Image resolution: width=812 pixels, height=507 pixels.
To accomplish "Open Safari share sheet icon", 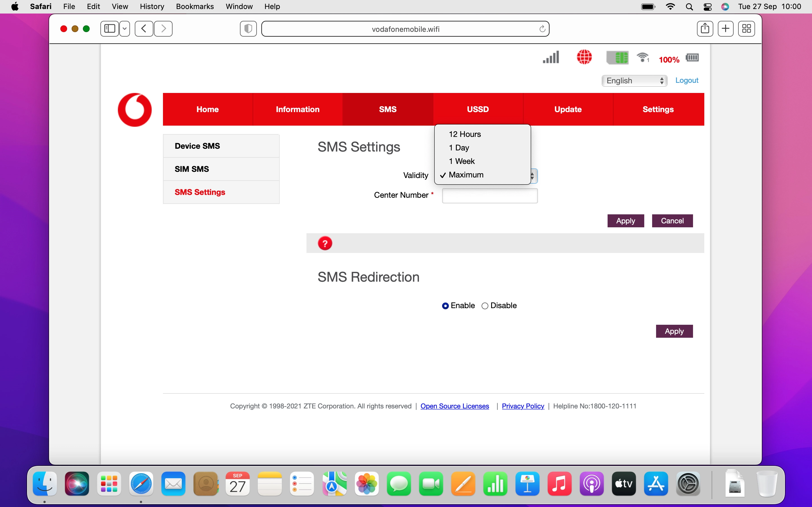I will (705, 28).
